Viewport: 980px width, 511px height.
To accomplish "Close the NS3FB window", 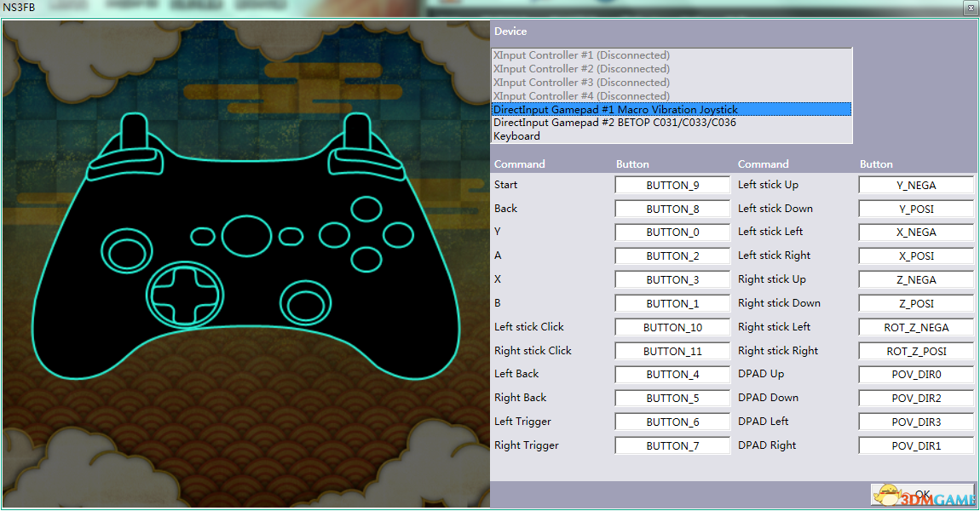I will (969, 8).
